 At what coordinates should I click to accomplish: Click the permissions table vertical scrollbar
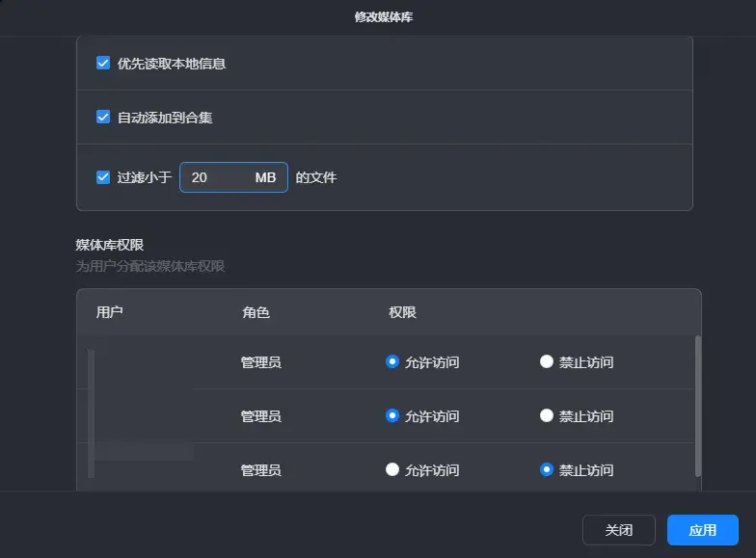[697, 405]
